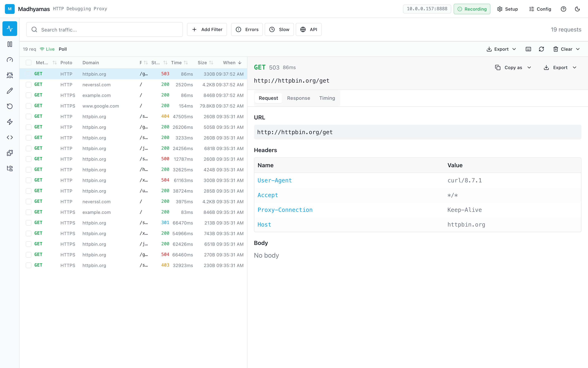588x368 pixels.
Task: Click the Proxy-Connection header name
Action: [285, 210]
